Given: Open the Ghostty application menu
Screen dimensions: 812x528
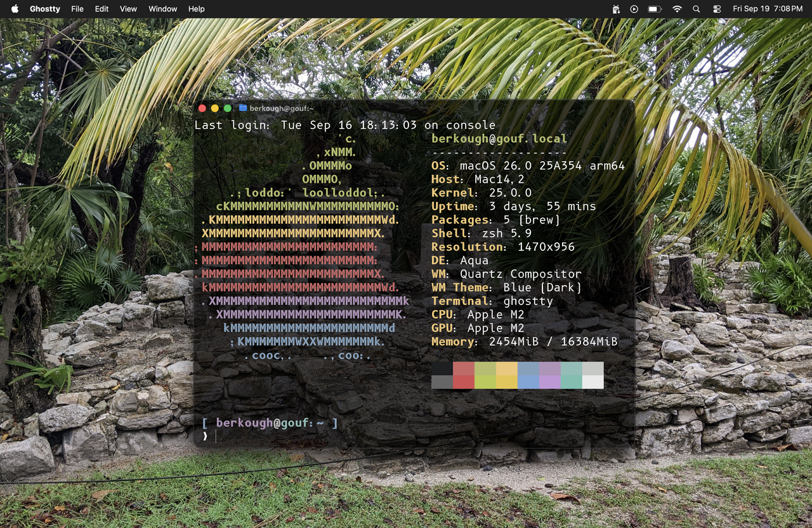Looking at the screenshot, I should coord(45,9).
